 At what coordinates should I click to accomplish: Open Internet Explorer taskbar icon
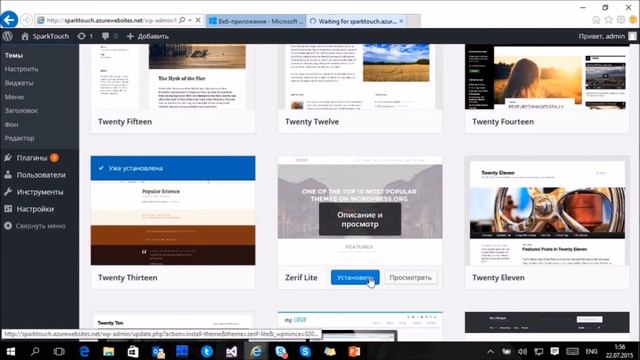[256, 351]
